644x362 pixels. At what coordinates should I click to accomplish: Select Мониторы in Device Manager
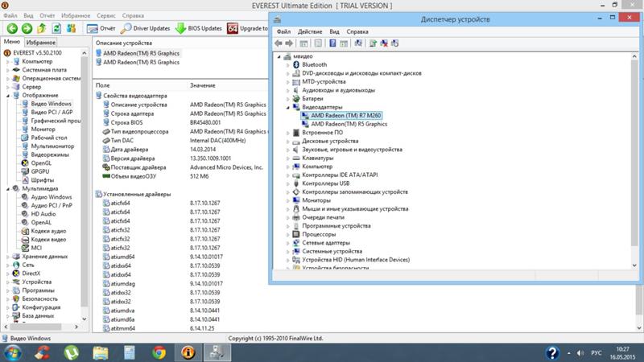316,200
